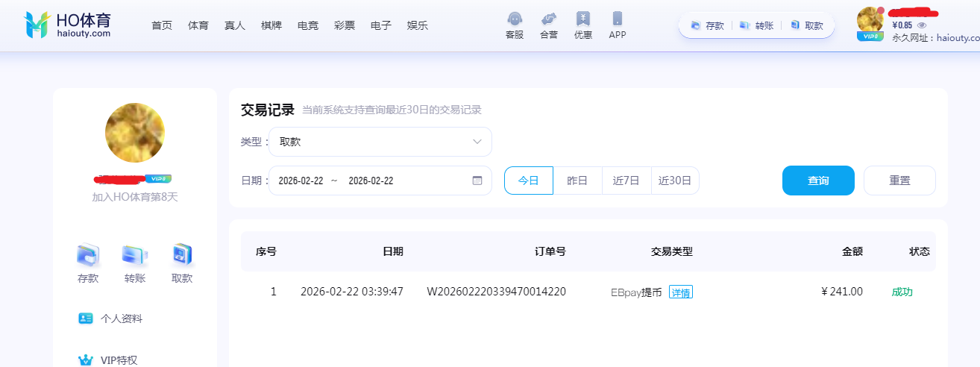Sort by the transaction type column header

[x=671, y=251]
